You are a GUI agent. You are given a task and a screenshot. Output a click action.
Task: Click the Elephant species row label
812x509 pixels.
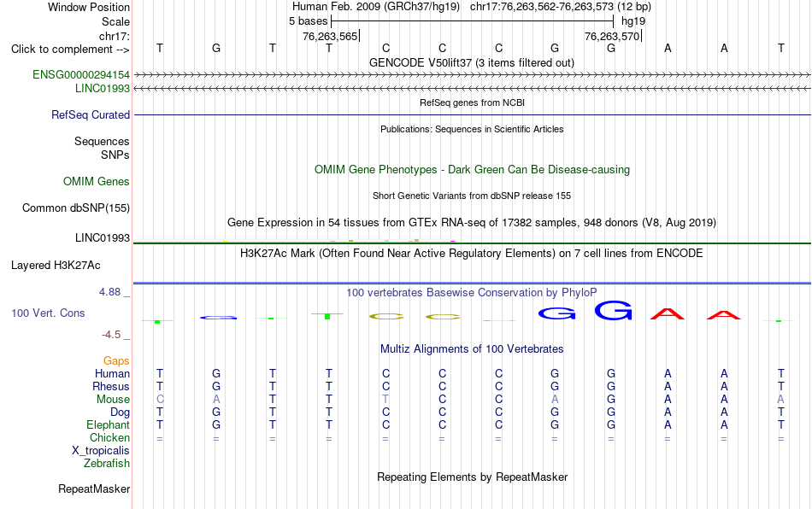(x=108, y=424)
